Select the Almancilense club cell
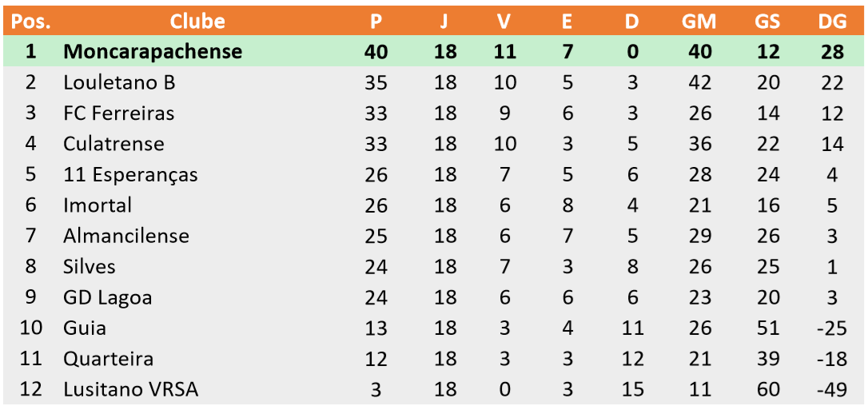 126,237
